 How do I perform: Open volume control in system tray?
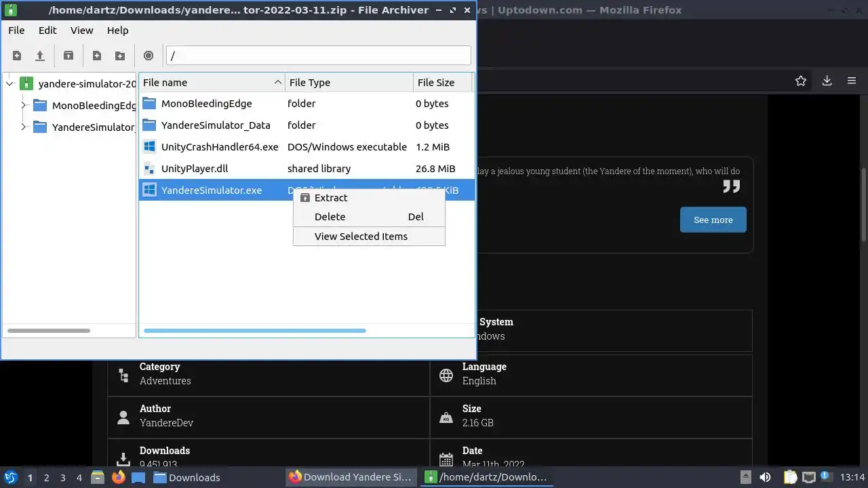(x=765, y=477)
